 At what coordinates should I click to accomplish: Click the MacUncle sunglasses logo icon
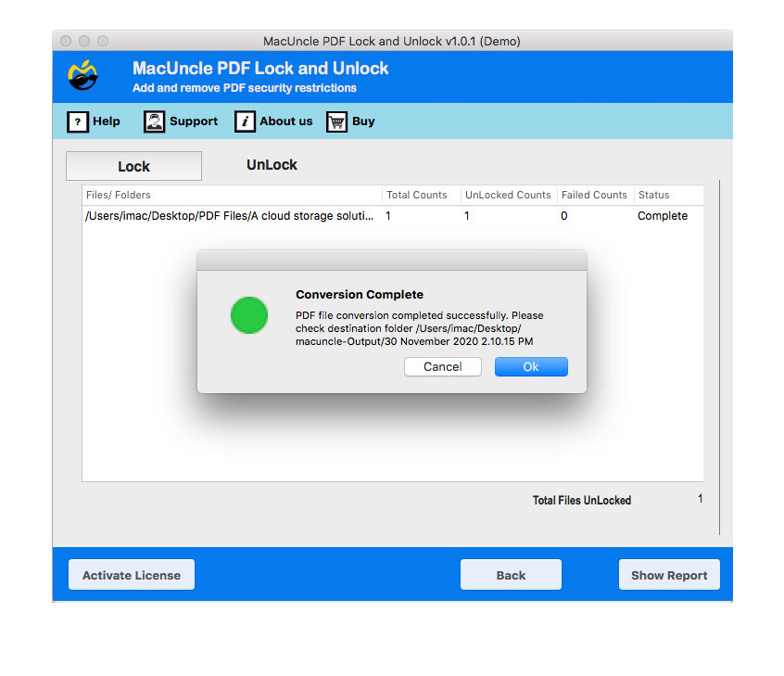click(x=82, y=76)
